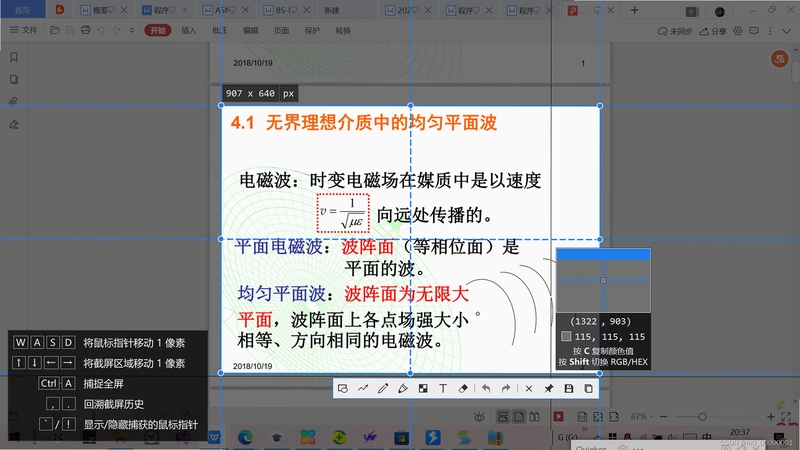
Task: Open the attachments panel in left sidebar
Action: 14,102
